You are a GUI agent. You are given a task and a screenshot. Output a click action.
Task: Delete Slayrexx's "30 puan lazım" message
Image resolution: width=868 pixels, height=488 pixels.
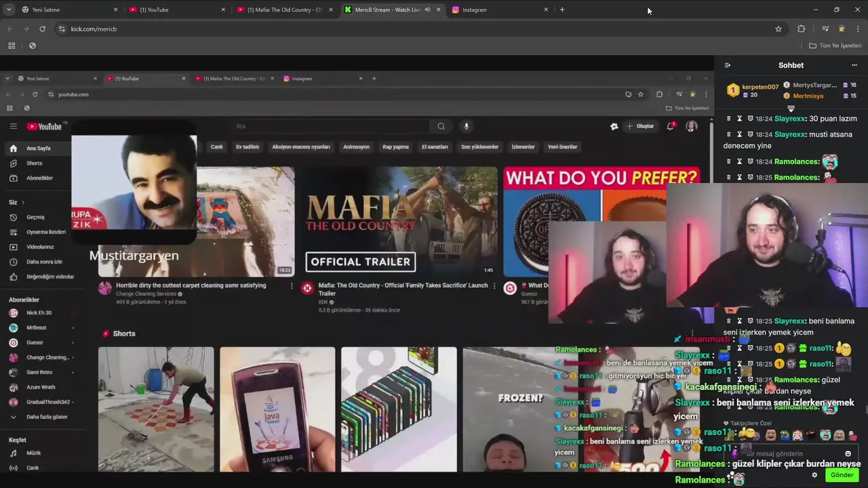(x=729, y=119)
